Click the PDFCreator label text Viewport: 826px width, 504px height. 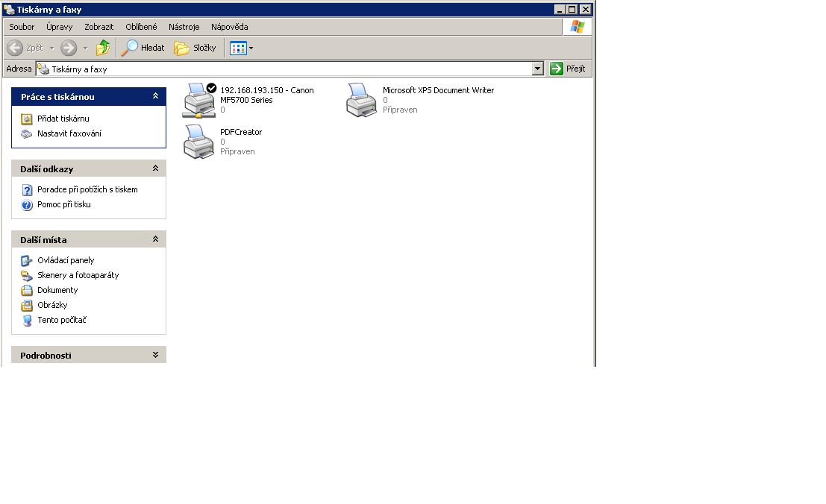click(241, 132)
